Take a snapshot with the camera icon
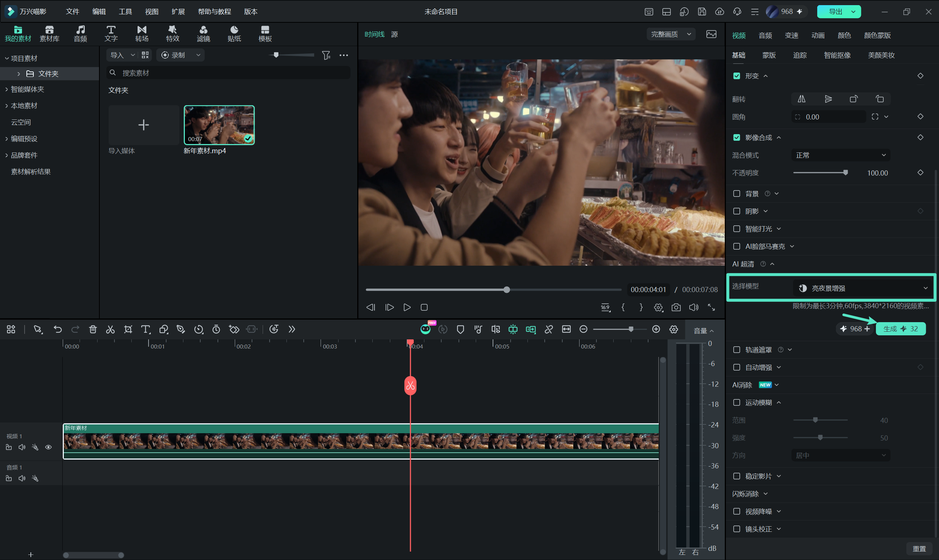The width and height of the screenshot is (939, 560). click(x=676, y=307)
